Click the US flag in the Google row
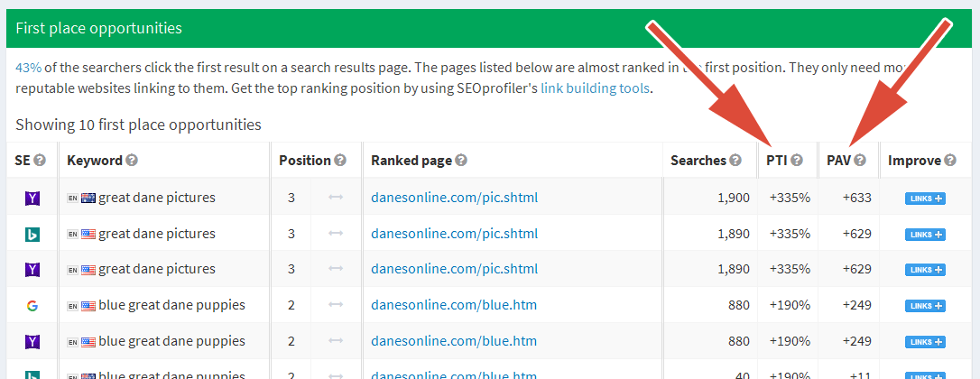The image size is (980, 379). (x=88, y=306)
